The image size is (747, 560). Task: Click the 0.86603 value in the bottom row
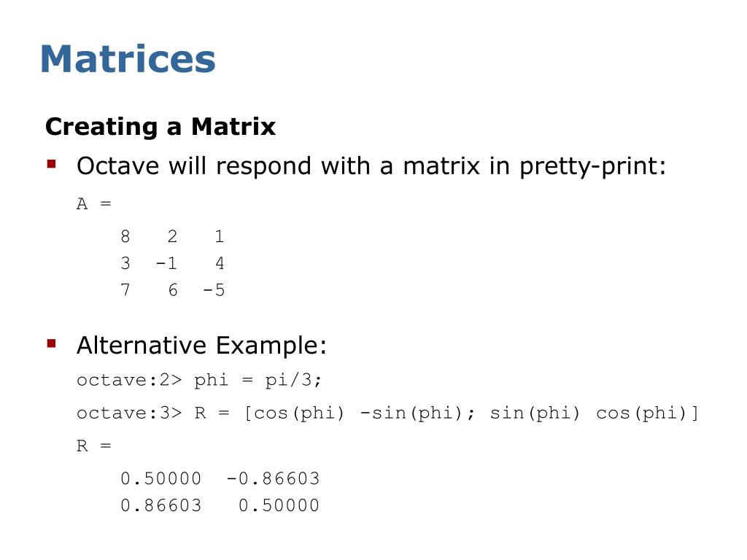161,505
